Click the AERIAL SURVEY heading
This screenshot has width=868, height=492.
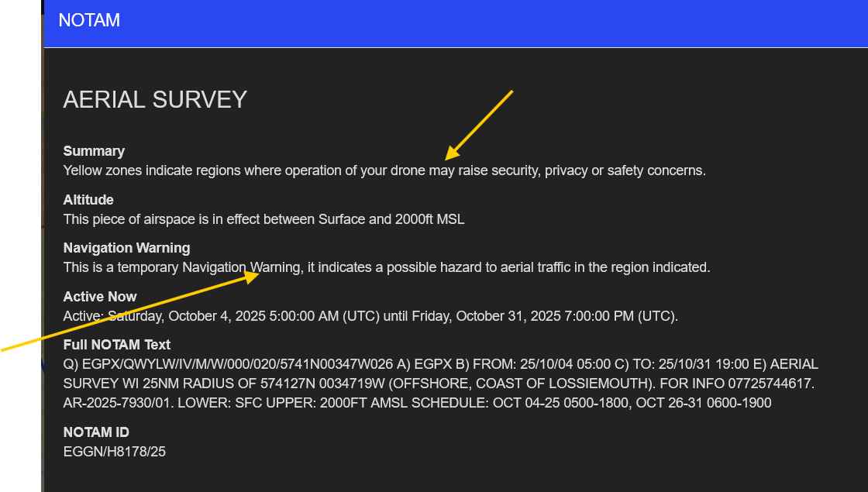[155, 100]
